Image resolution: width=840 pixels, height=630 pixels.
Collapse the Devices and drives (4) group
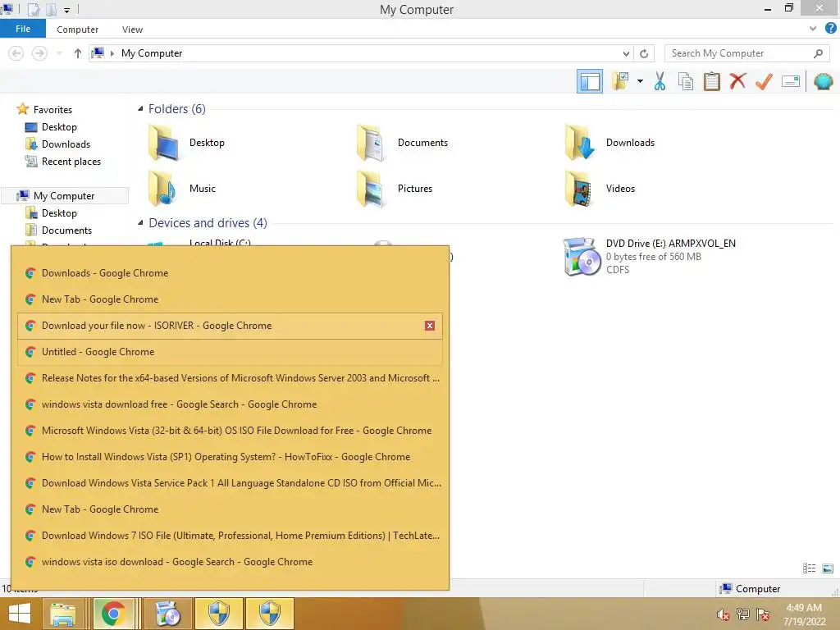click(140, 223)
